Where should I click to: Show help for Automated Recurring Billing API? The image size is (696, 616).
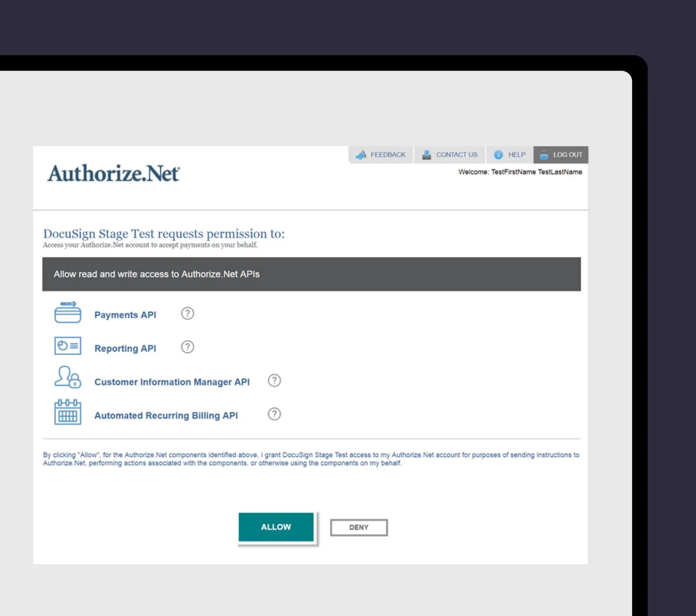tap(274, 414)
